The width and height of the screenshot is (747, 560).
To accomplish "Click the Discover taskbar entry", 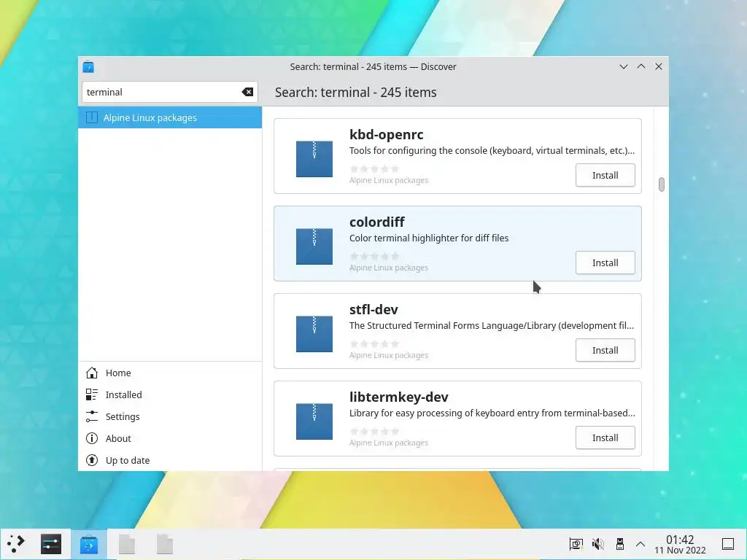I will (x=88, y=544).
